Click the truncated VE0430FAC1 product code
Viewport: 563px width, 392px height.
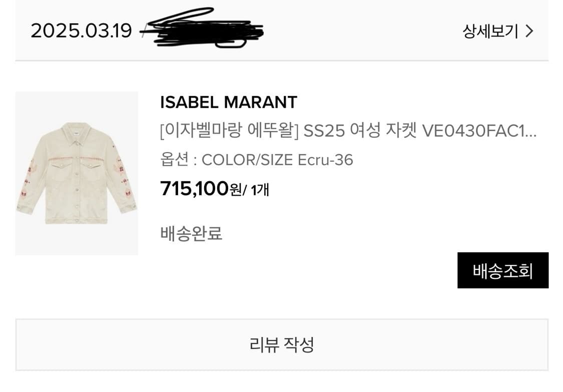479,131
